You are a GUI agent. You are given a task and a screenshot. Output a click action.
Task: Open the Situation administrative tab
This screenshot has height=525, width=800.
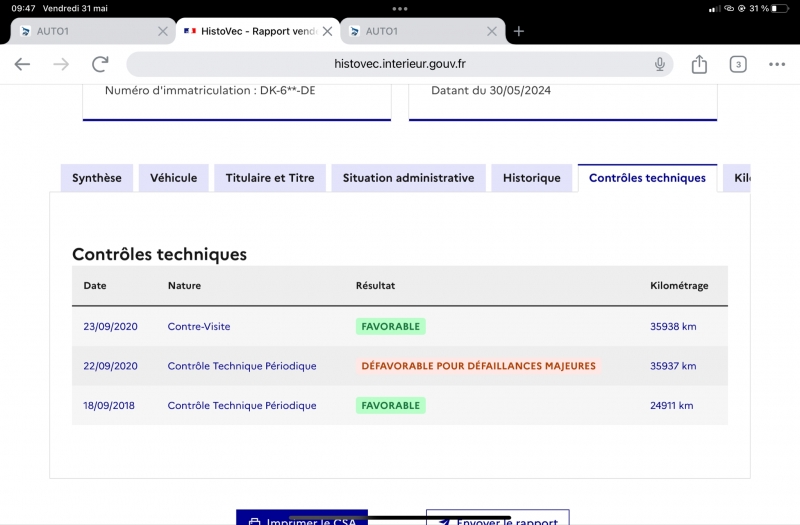(408, 178)
